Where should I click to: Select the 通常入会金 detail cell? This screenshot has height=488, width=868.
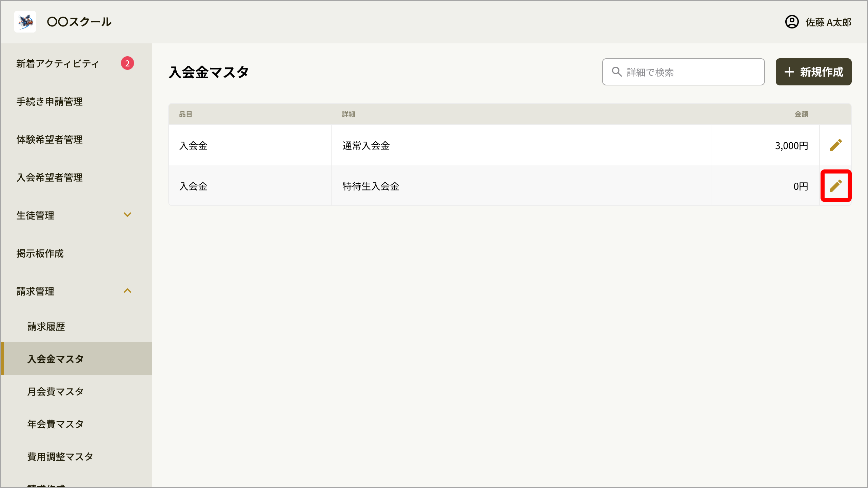coord(521,145)
